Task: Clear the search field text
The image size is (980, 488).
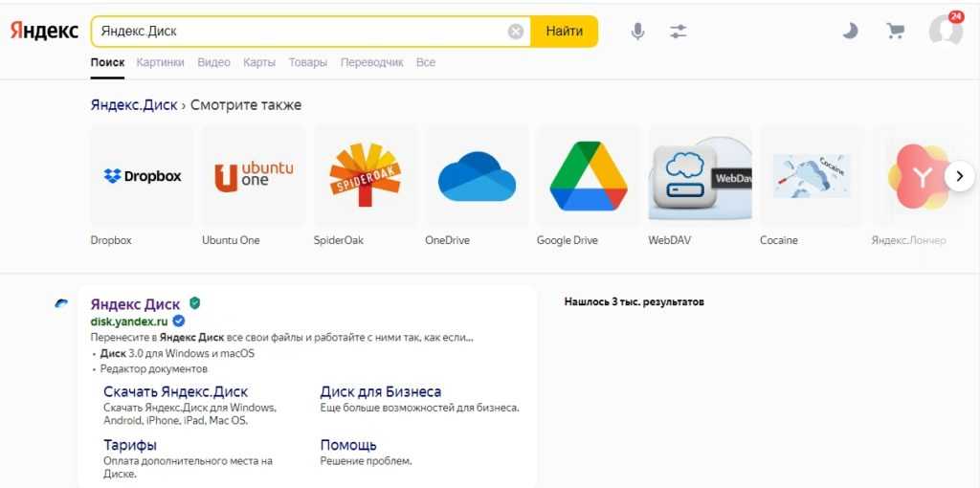Action: [x=516, y=32]
